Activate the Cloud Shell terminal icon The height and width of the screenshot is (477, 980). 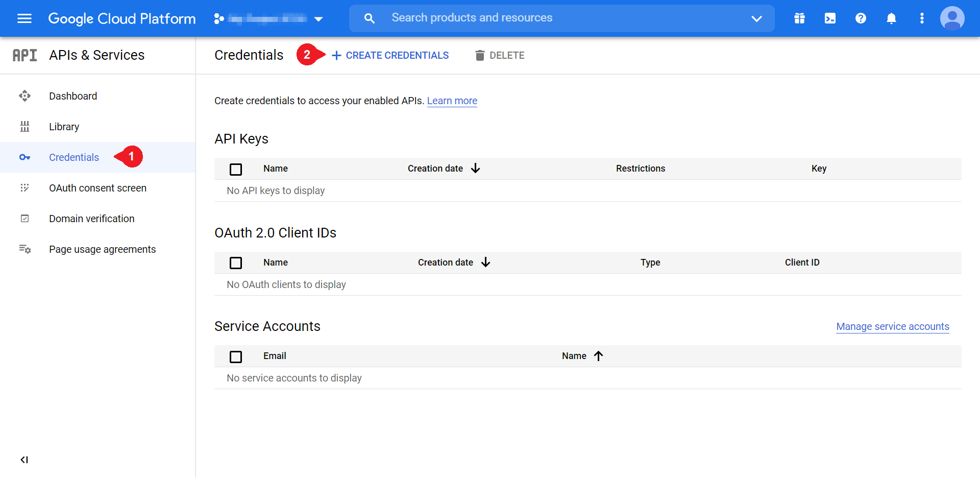[830, 18]
